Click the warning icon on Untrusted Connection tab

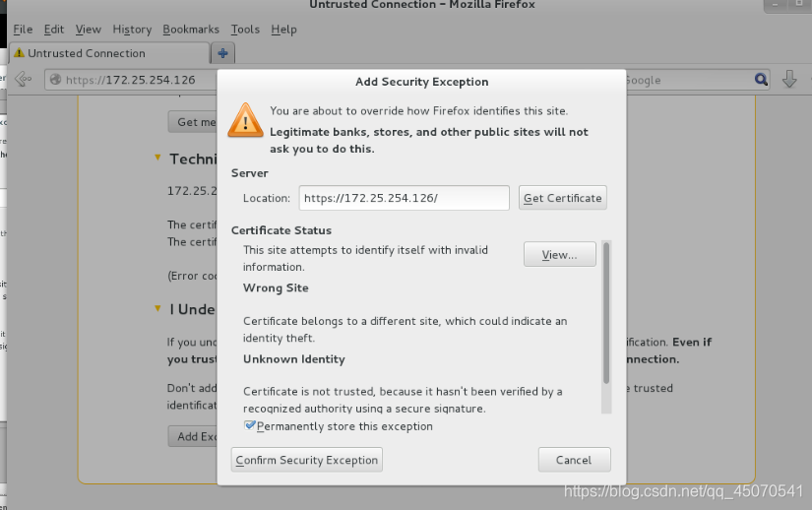(x=19, y=53)
